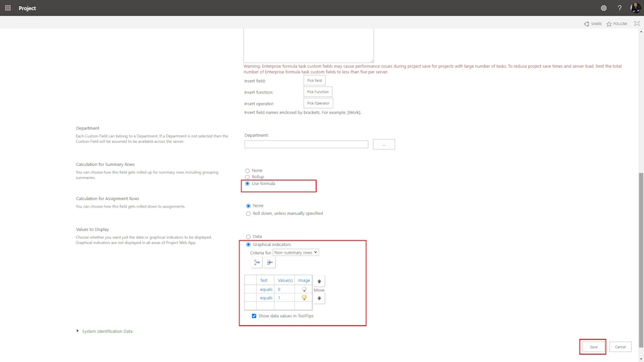
Task: Click the Pick Function button
Action: pyautogui.click(x=318, y=92)
